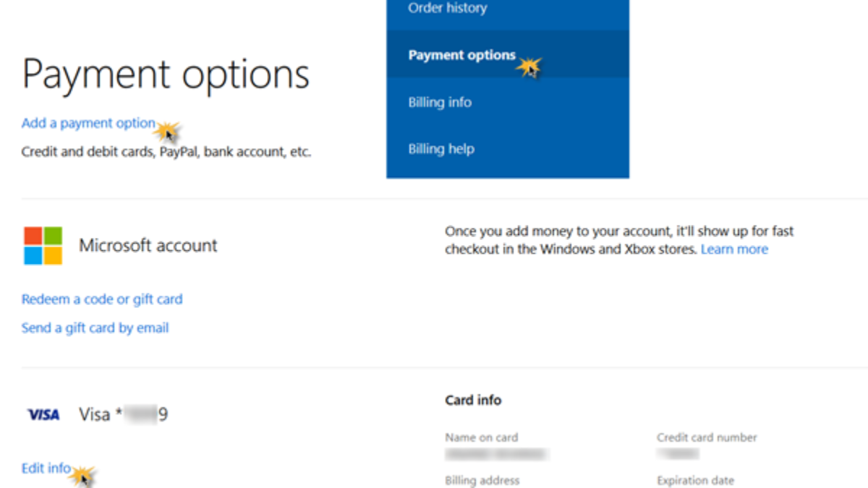Click the Visa card logo icon
The width and height of the screenshot is (868, 488).
coord(43,415)
